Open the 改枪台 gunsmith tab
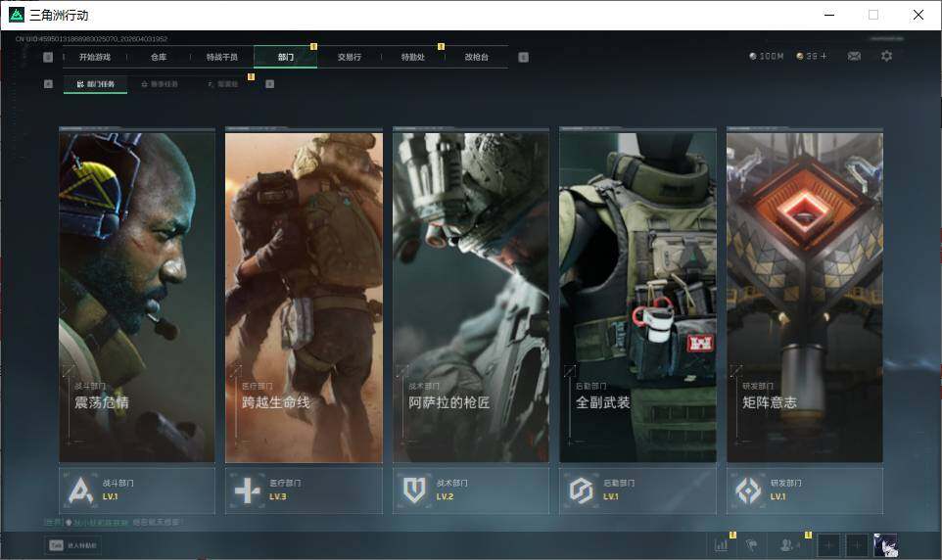Screen dimensions: 942x560 476,57
